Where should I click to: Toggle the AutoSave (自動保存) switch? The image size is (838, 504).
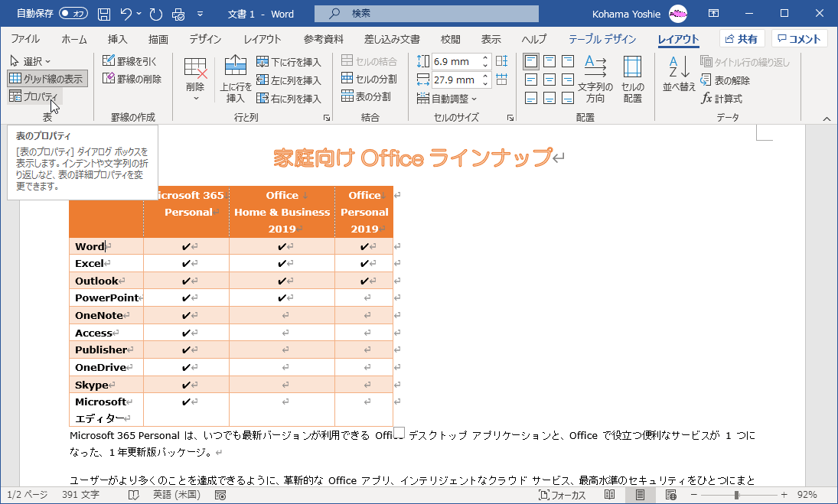(73, 13)
